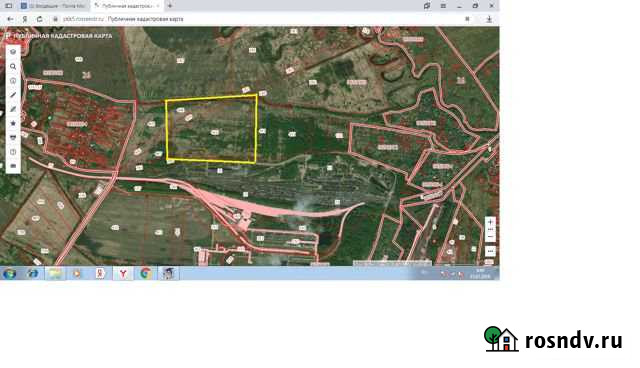640x368 pixels.
Task: Zoom in with the plus button
Action: pyautogui.click(x=490, y=222)
